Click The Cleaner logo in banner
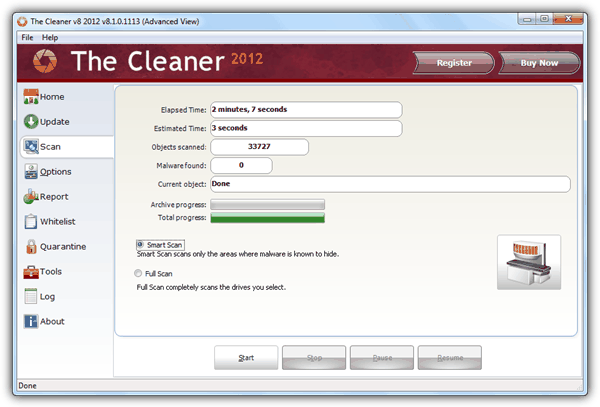This screenshot has height=407, width=600. (x=45, y=61)
